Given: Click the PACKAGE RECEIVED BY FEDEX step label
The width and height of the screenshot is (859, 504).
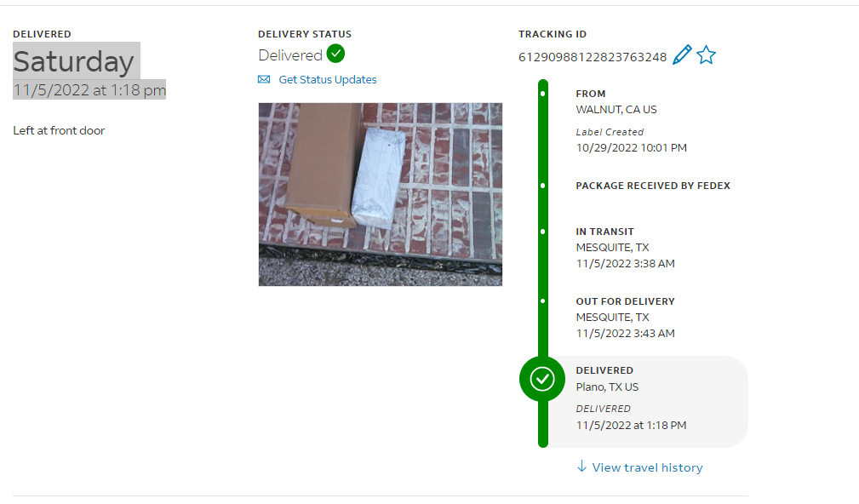Looking at the screenshot, I should click(653, 186).
